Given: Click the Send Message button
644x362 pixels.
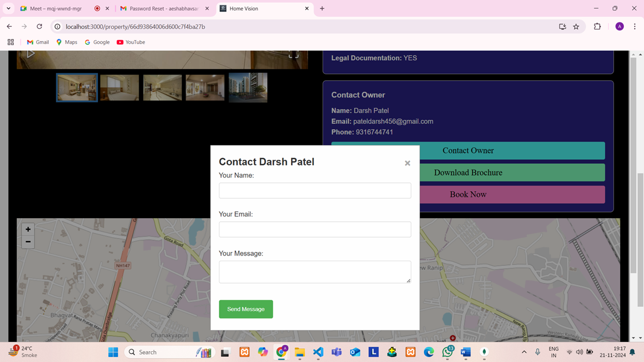Looking at the screenshot, I should pyautogui.click(x=246, y=309).
